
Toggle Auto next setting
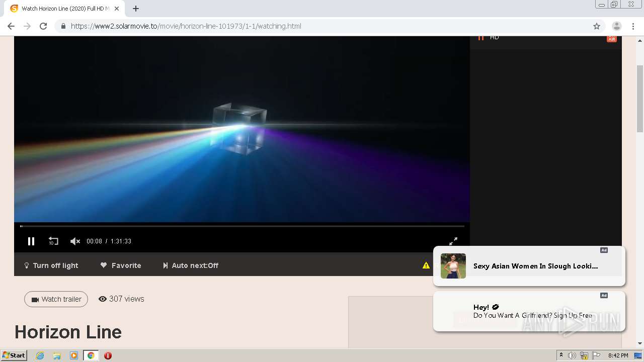tap(191, 265)
